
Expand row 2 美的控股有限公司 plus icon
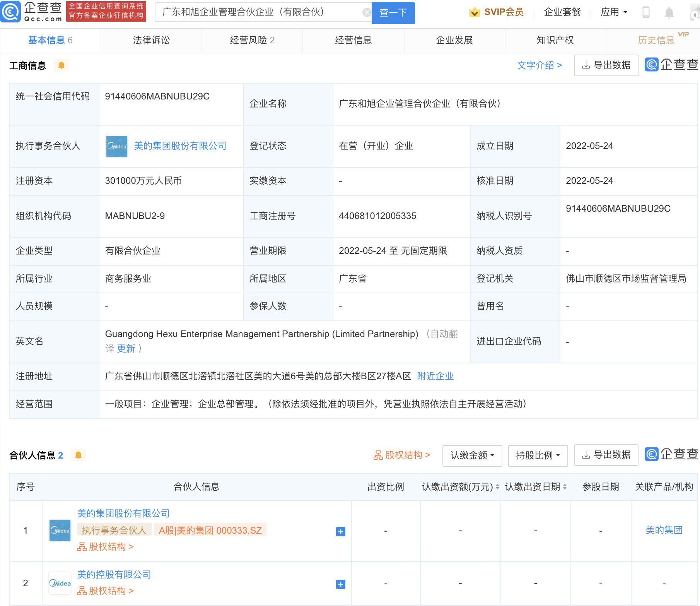[x=341, y=584]
